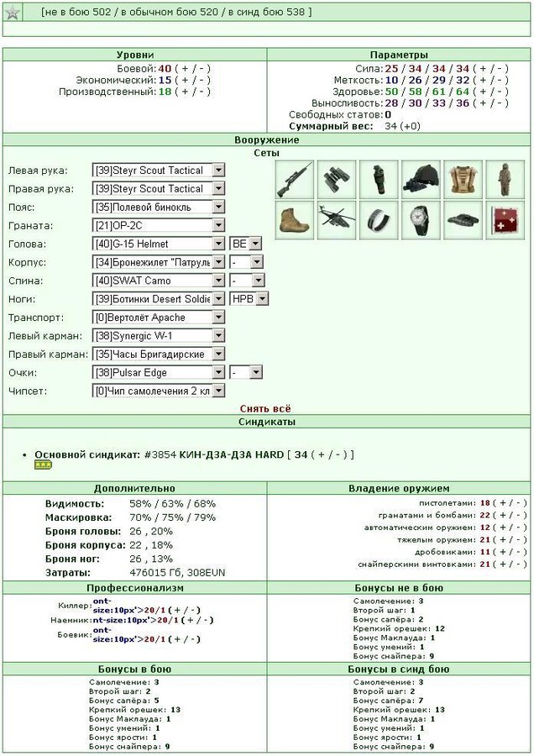Open the HPB modifier dropdown for Ноги
This screenshot has width=534, height=756.
(x=249, y=299)
